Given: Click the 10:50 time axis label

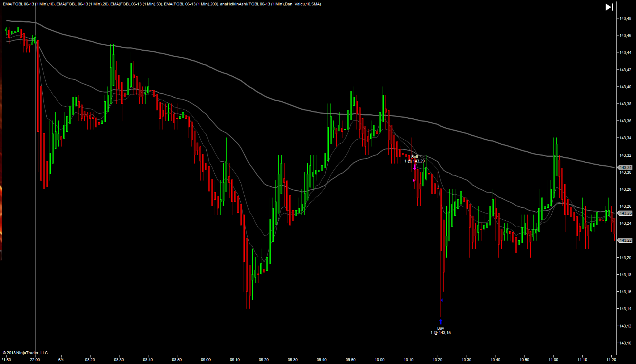Looking at the screenshot, I should click(x=525, y=360).
